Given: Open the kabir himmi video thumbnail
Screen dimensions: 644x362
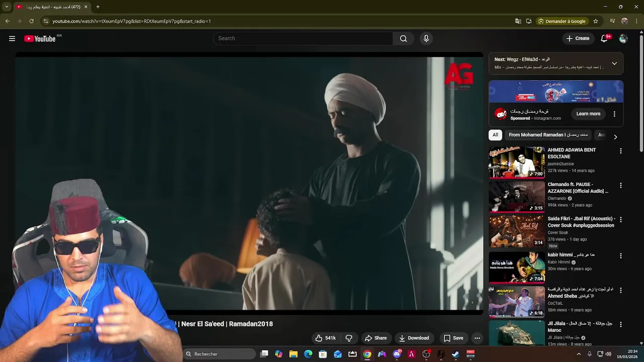Looking at the screenshot, I should pyautogui.click(x=517, y=267).
